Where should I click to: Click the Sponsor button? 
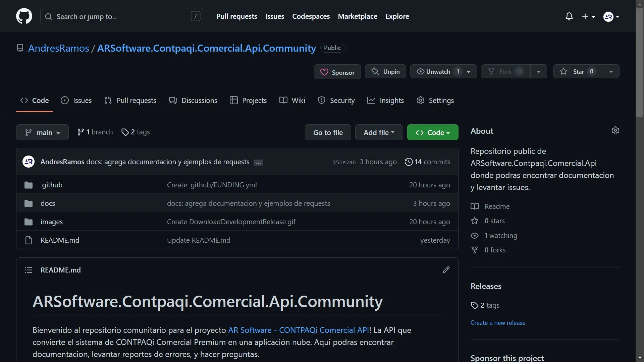coord(337,71)
